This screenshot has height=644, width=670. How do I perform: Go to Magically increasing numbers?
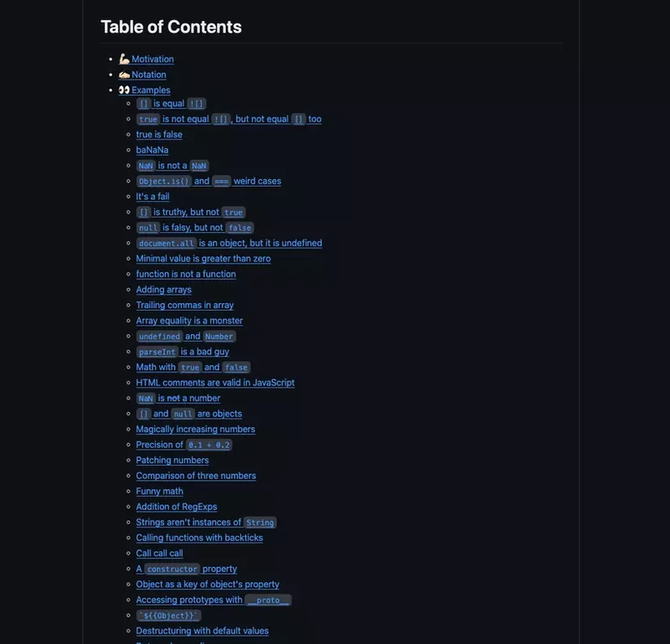196,429
